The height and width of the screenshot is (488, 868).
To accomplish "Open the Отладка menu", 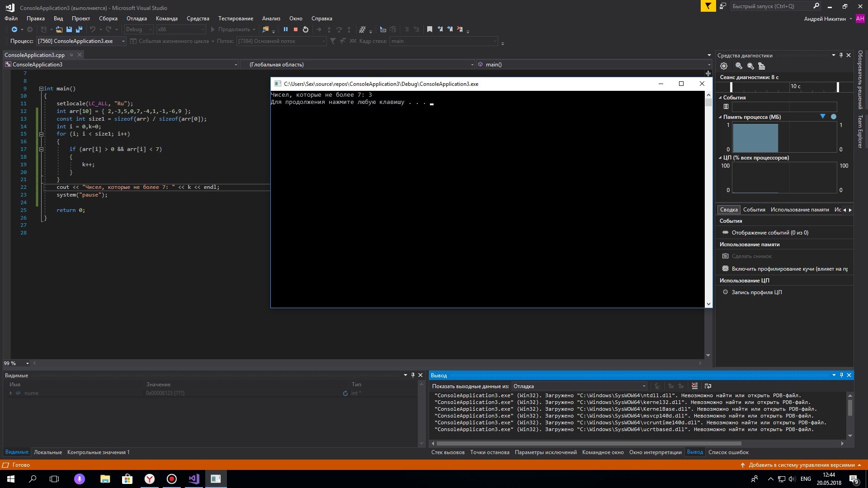I will coord(136,19).
